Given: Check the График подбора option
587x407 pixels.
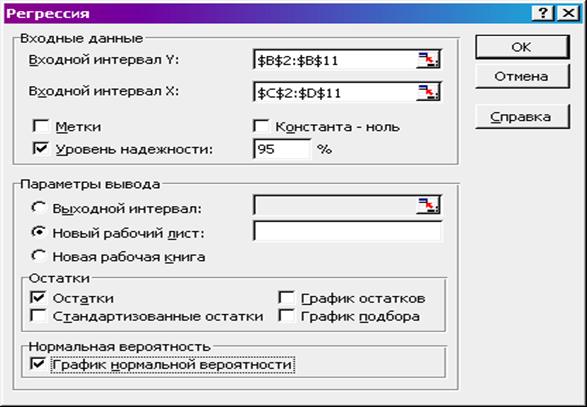Looking at the screenshot, I should [x=286, y=316].
